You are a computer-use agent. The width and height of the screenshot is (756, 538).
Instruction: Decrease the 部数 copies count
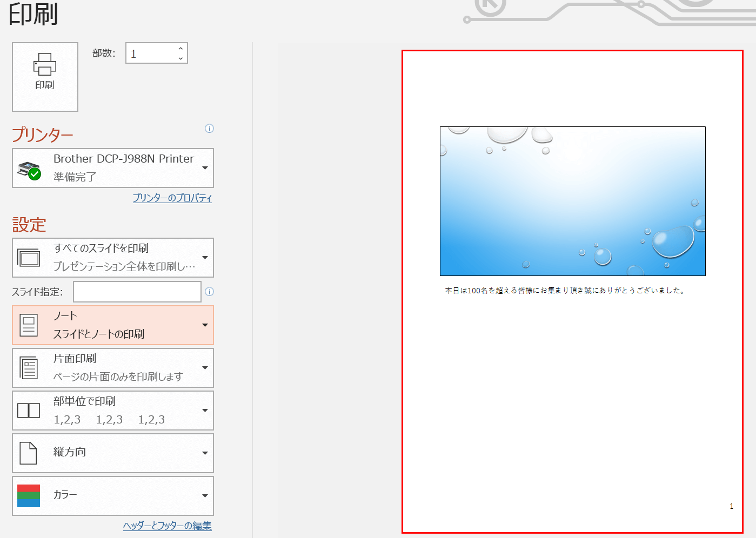[x=180, y=58]
